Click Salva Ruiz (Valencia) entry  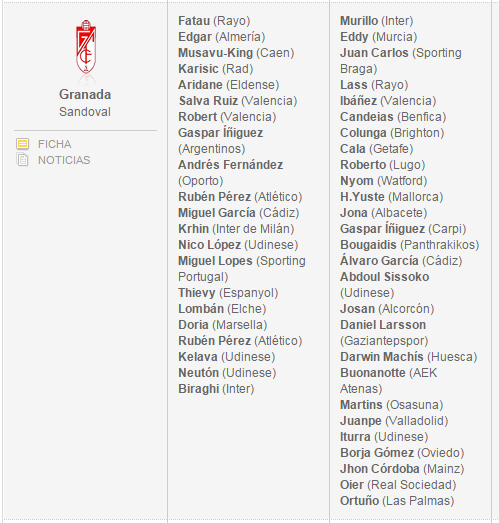pos(238,101)
